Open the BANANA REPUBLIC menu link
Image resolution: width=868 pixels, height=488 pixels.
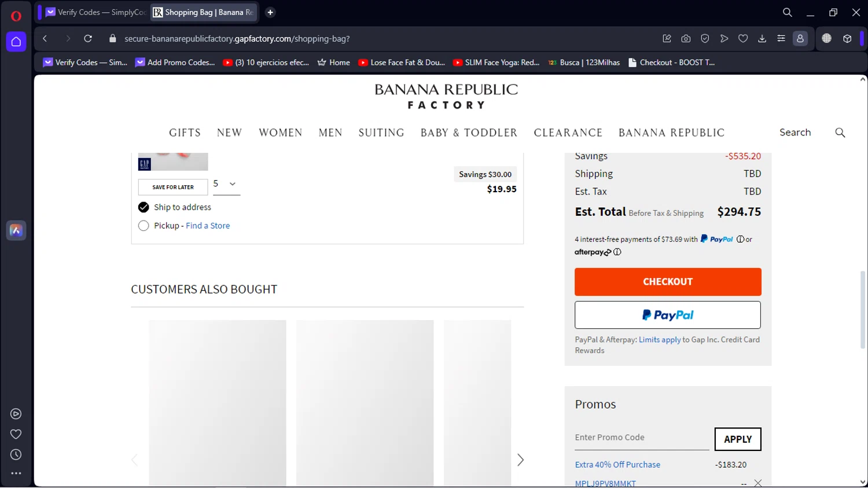click(x=671, y=133)
